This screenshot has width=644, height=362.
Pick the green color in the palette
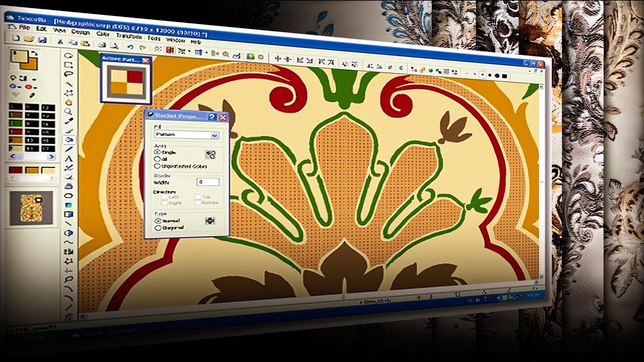[16, 122]
